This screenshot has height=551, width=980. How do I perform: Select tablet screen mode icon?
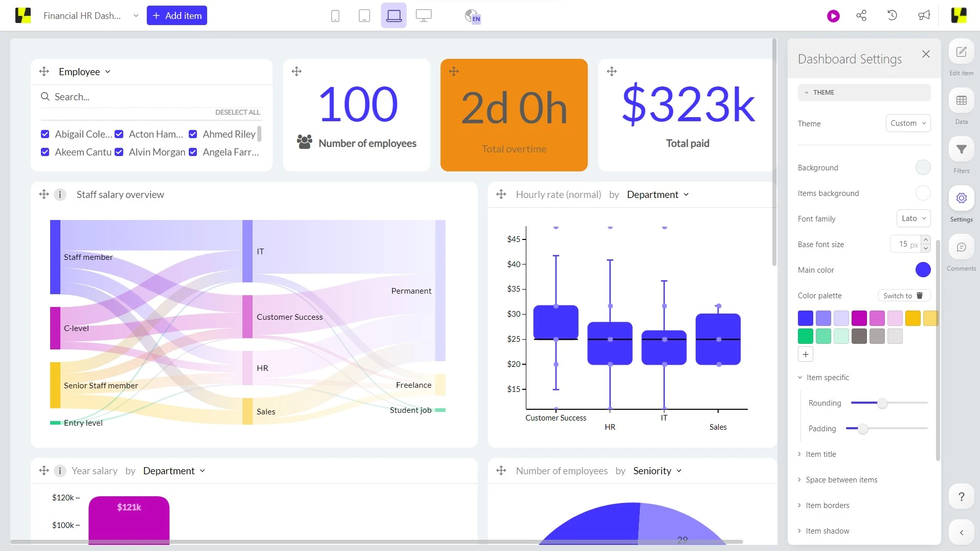364,16
